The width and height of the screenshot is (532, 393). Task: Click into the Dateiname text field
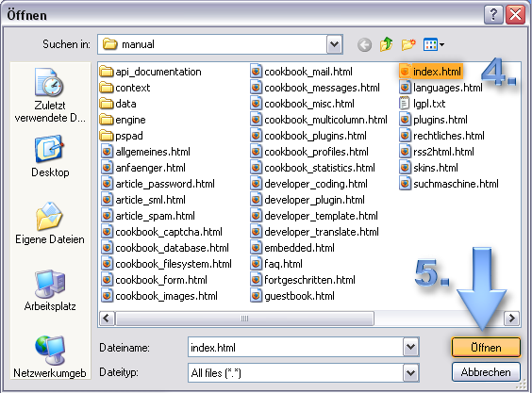click(x=295, y=347)
